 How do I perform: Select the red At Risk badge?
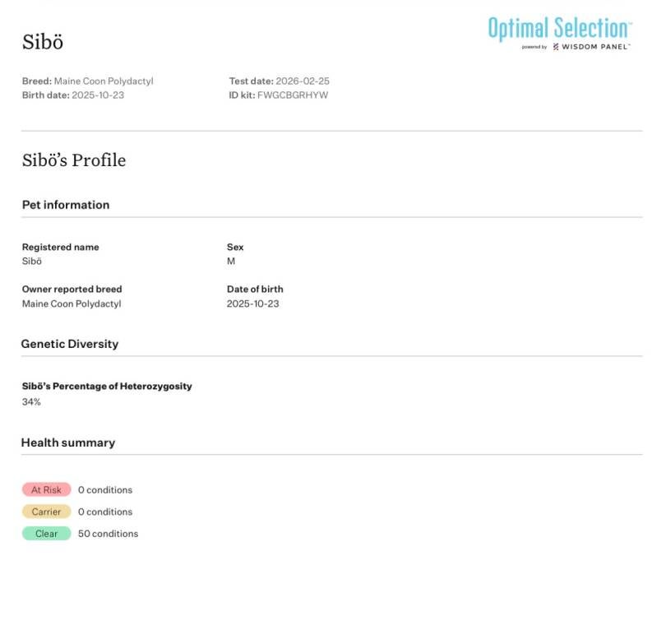pos(46,489)
